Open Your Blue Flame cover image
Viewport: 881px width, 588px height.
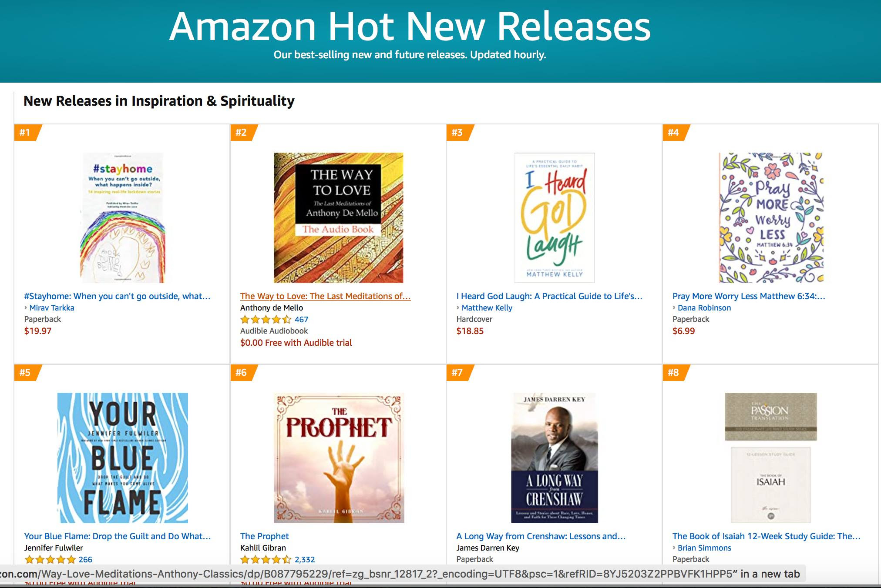122,458
